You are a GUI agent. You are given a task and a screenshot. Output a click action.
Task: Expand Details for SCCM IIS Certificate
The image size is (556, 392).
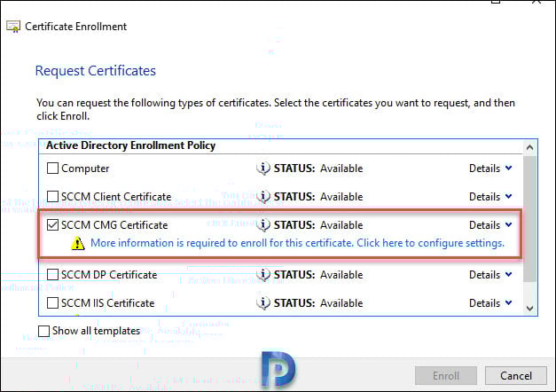point(490,303)
